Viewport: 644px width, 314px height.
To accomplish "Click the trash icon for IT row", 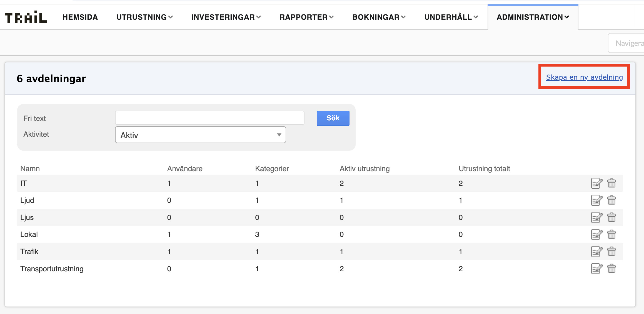I will pos(611,183).
